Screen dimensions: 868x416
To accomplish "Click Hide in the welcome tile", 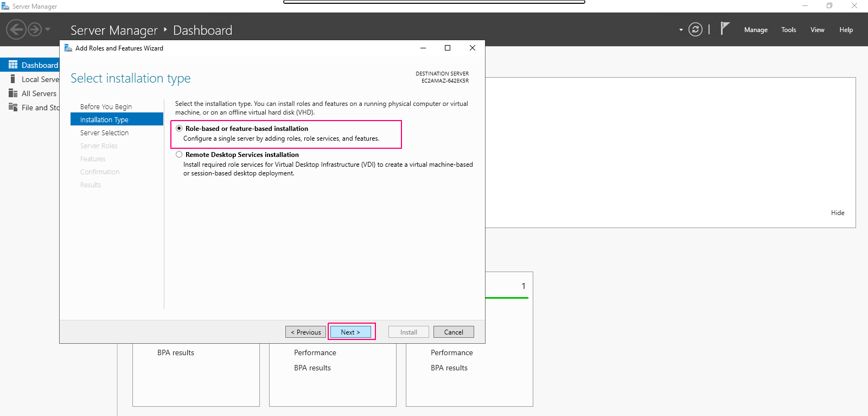I will point(838,213).
